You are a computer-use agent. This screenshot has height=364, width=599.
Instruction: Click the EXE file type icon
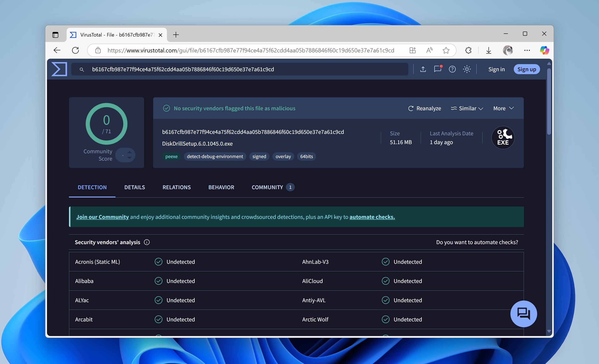pyautogui.click(x=503, y=138)
